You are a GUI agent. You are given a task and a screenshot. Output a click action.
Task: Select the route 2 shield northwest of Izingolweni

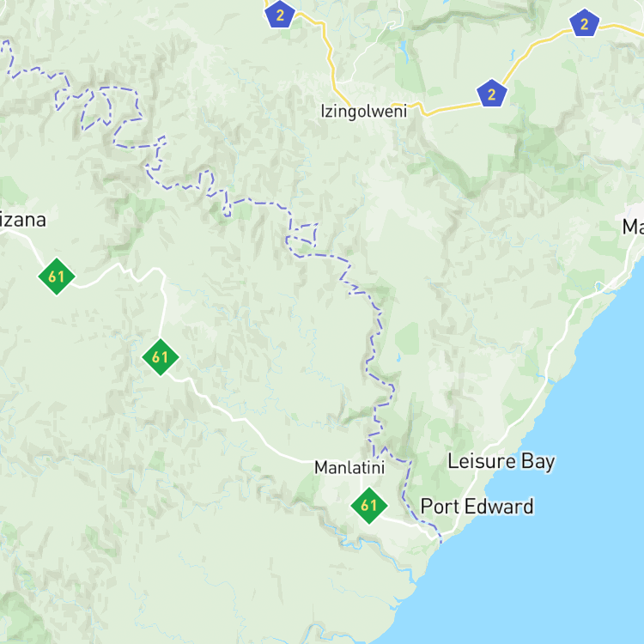pos(280,14)
